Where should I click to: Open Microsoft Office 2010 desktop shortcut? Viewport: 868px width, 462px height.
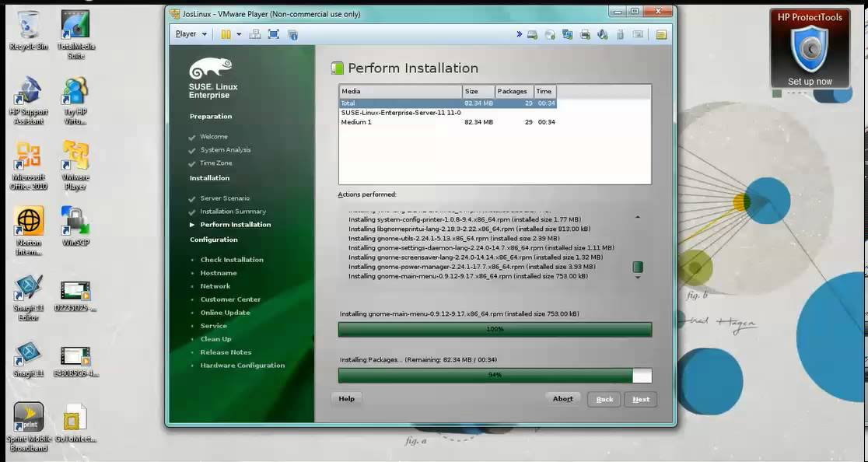tap(28, 166)
